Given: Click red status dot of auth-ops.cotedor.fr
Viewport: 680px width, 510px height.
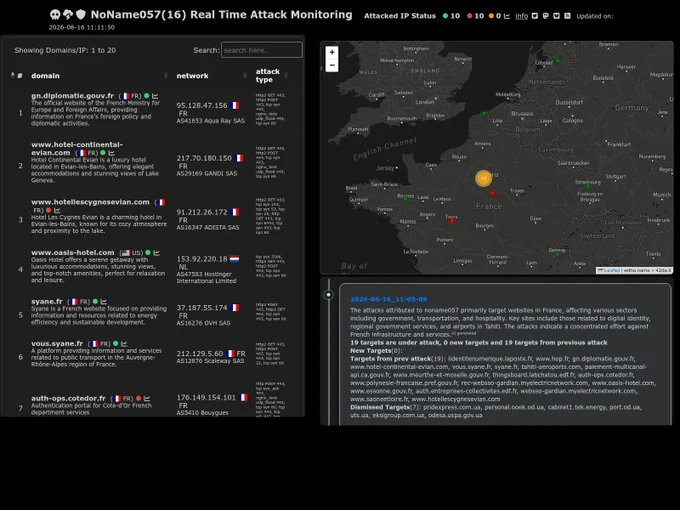Looking at the screenshot, I should click(x=138, y=398).
